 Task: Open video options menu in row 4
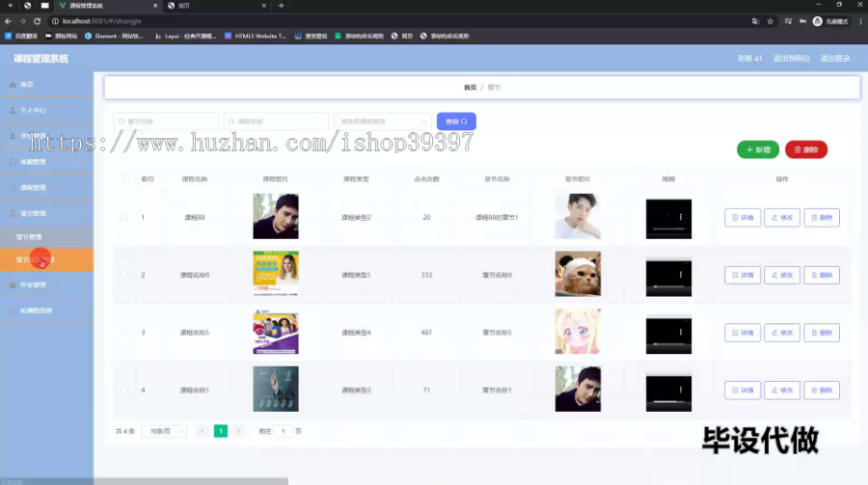click(x=681, y=390)
